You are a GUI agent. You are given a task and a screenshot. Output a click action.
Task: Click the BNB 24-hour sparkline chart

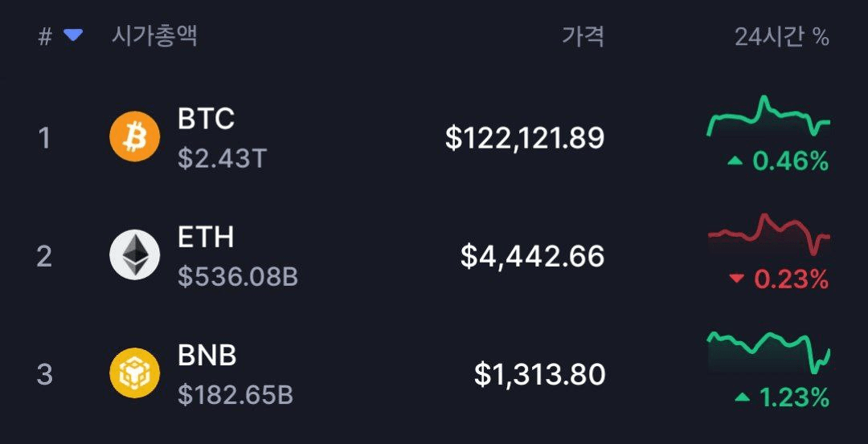coord(768,350)
